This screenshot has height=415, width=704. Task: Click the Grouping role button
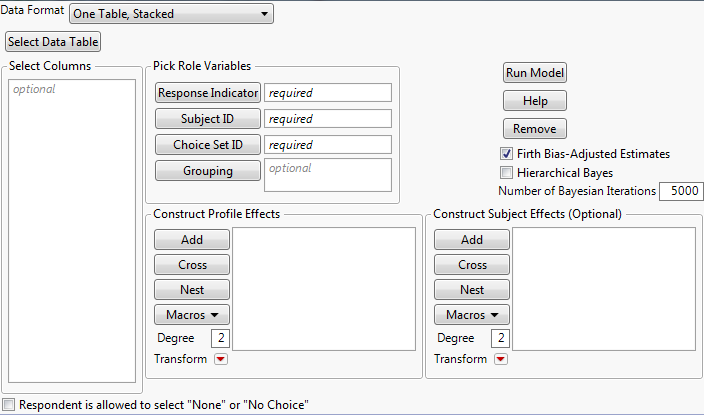click(x=207, y=171)
